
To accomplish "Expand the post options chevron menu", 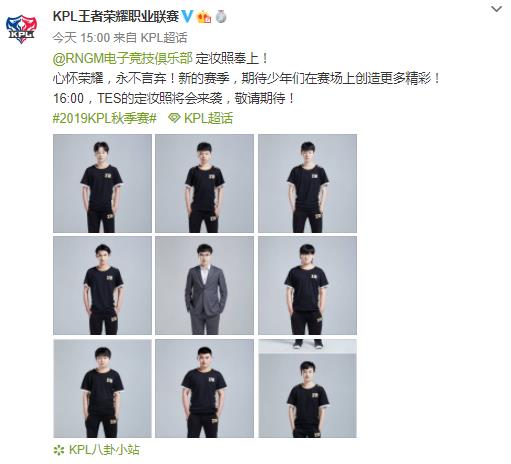I will point(497,9).
